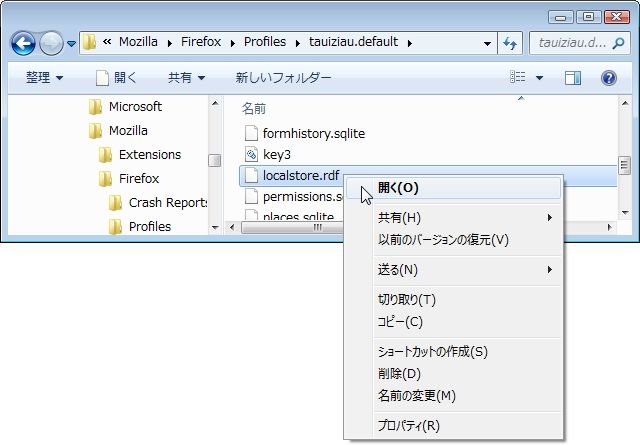Viewport: 640px width, 445px height.
Task: Expand the arrow after Firefox breadcrumb
Action: pos(232,43)
